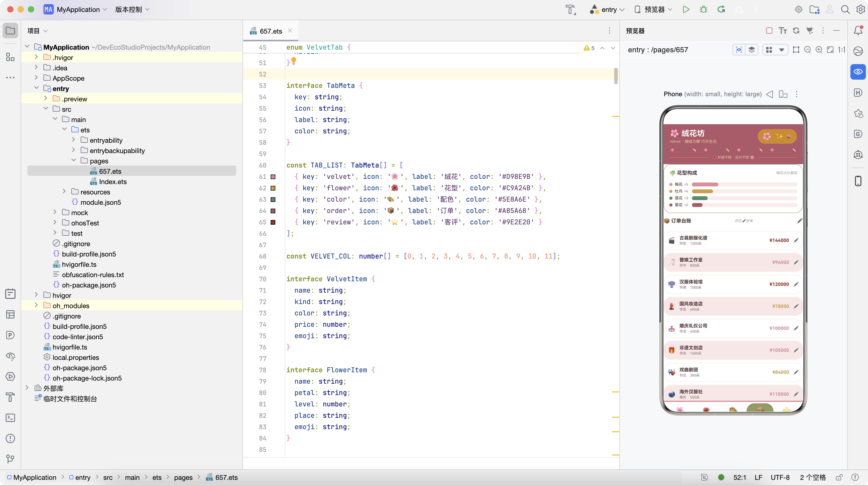Stop the previewer with the red square icon

pos(769,31)
